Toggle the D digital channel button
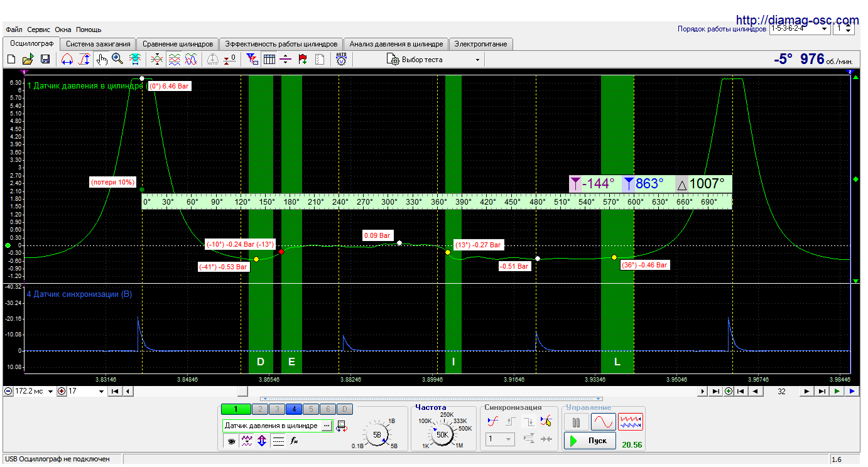The width and height of the screenshot is (868, 467). (x=345, y=409)
